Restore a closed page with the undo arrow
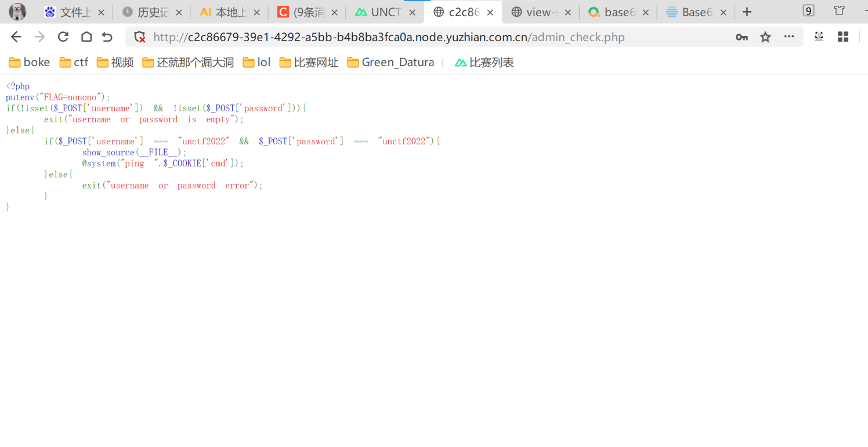The height and width of the screenshot is (447, 868). tap(107, 37)
